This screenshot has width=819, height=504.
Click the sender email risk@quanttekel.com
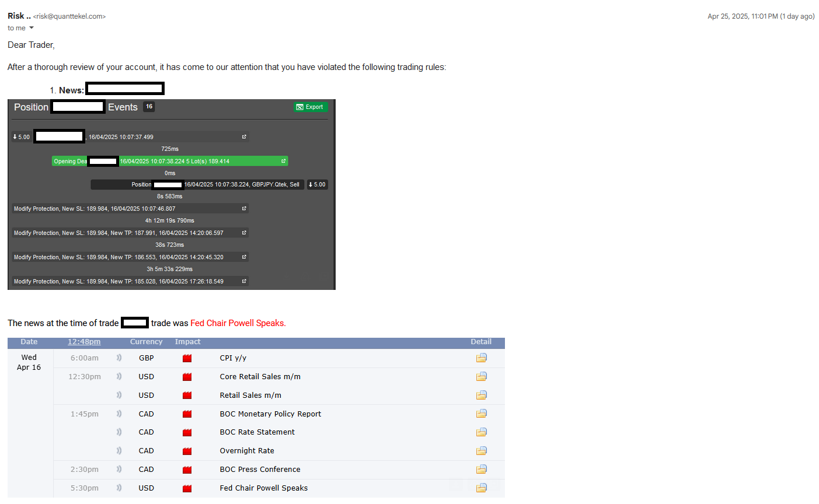[x=71, y=16]
